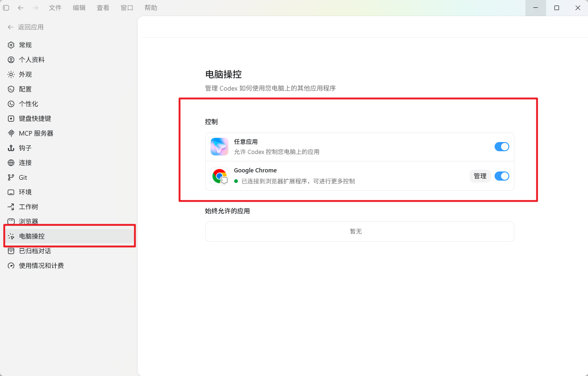Click the 暂无 empty list box
588x376 pixels.
pos(359,231)
